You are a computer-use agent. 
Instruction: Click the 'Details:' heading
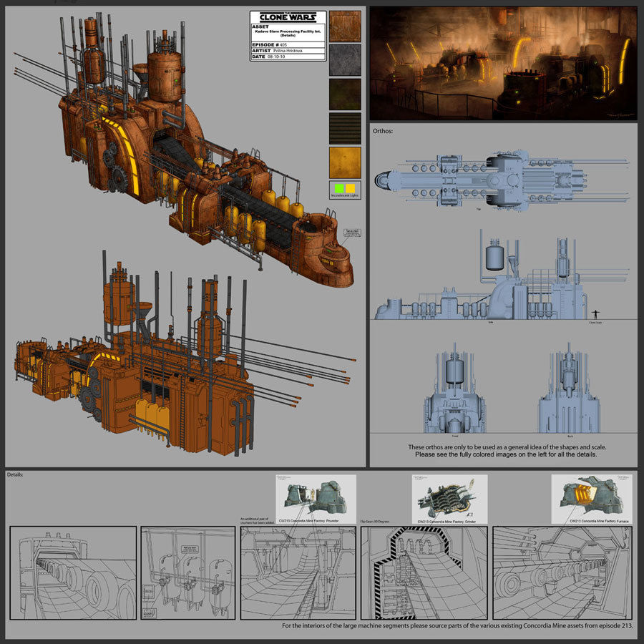tap(15, 475)
